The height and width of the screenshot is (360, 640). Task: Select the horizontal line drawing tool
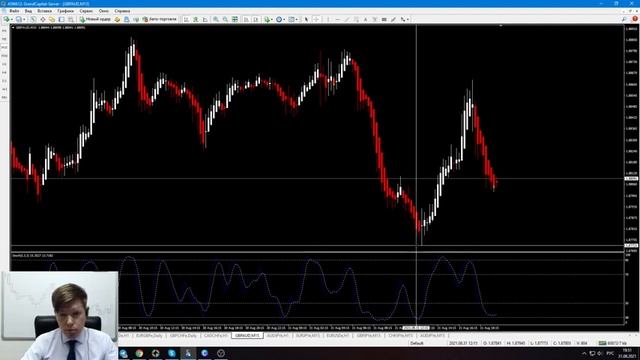tap(338, 19)
